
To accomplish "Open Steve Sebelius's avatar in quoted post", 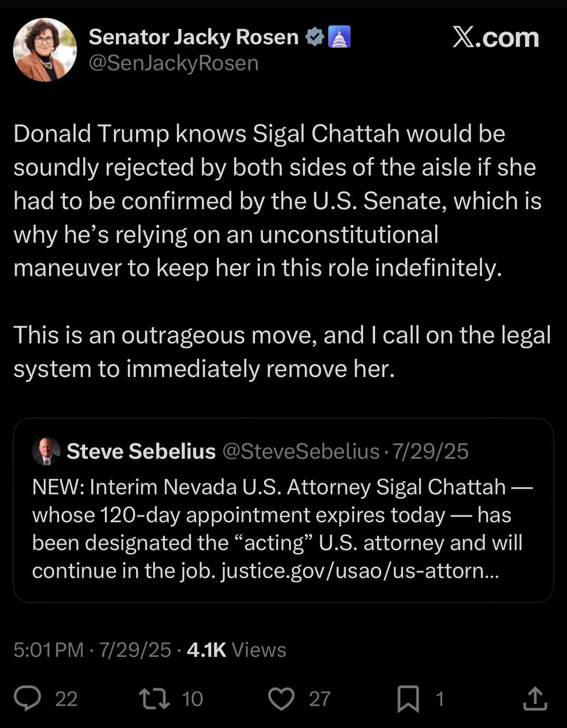I will coord(46,451).
